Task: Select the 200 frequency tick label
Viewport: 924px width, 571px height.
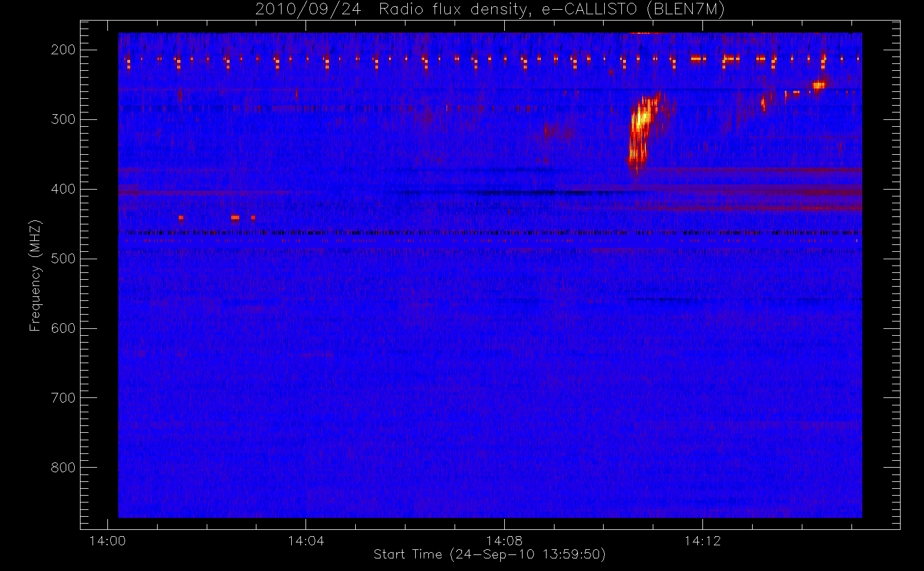Action: tap(63, 50)
